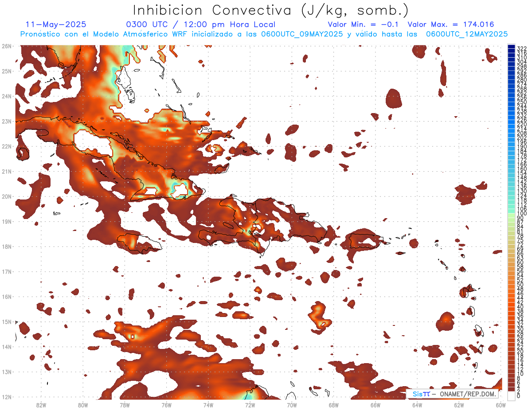Click the 76W longitude label
This screenshot has width=532, height=411.
click(166, 405)
